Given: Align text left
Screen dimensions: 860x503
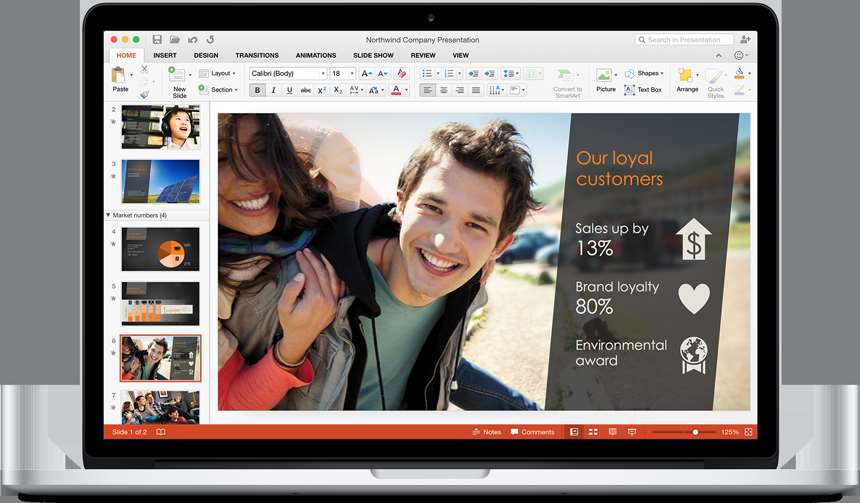Looking at the screenshot, I should tap(427, 91).
